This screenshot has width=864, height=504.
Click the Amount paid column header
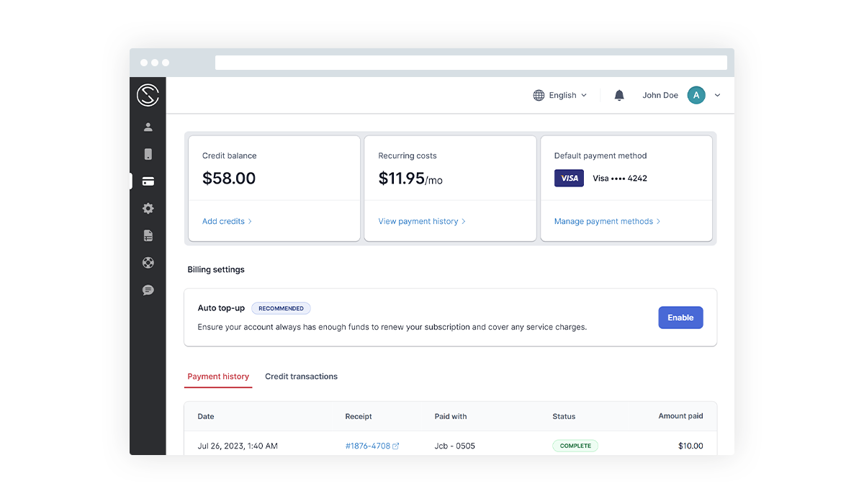(x=680, y=416)
